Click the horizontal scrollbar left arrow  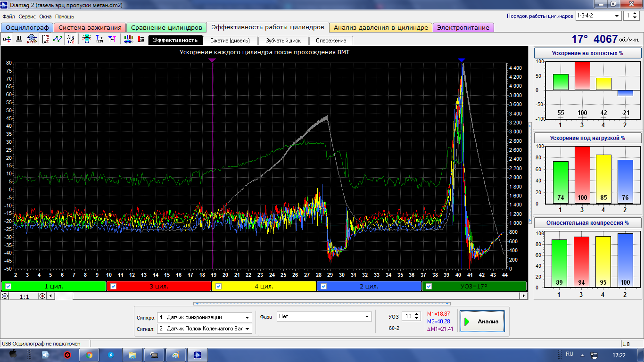(51, 296)
